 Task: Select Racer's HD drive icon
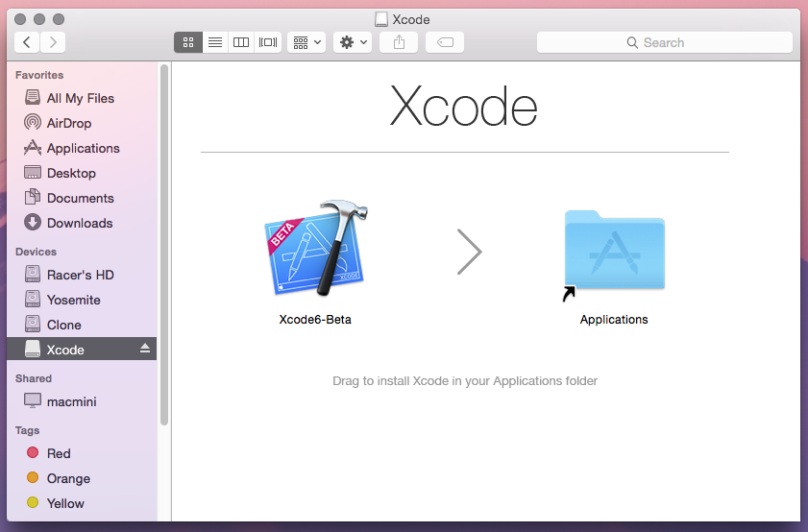point(33,274)
